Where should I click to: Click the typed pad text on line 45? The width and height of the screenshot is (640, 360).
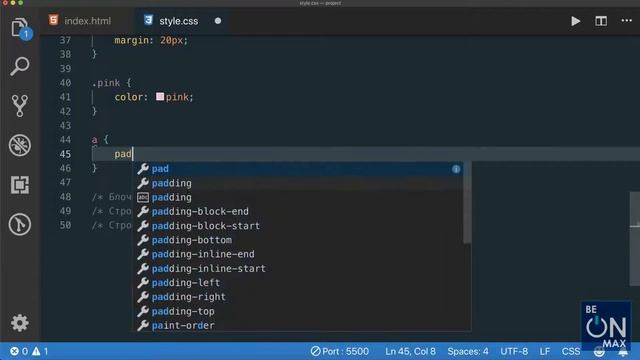point(123,154)
